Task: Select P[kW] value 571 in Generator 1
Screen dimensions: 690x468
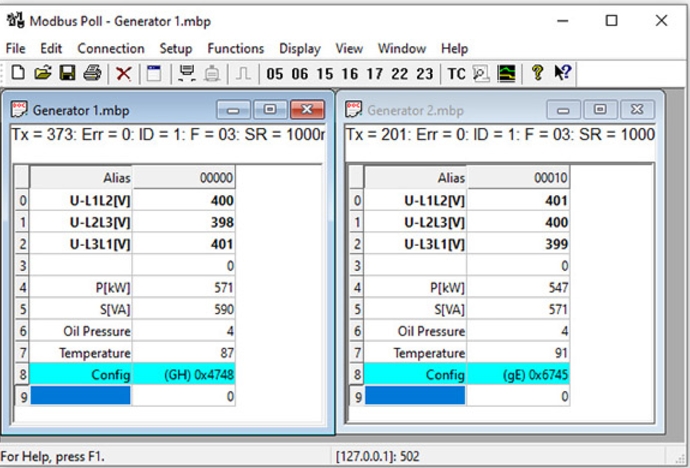Action: coord(184,288)
